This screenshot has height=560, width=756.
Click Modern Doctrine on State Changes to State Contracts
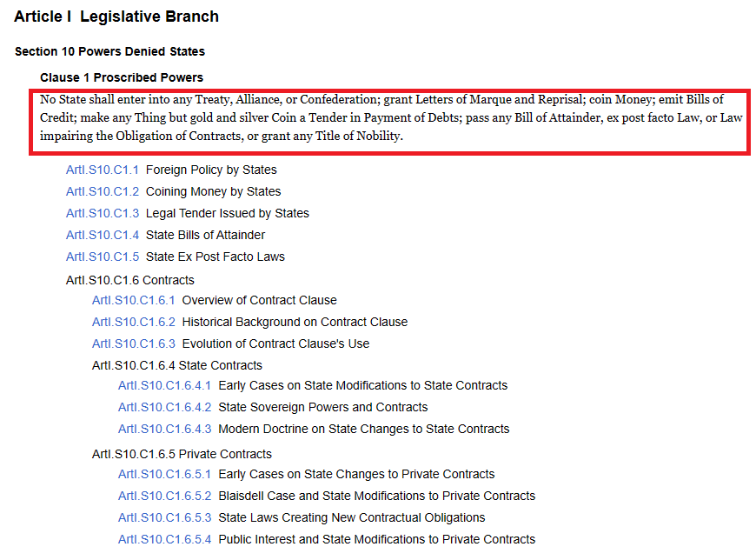[363, 429]
